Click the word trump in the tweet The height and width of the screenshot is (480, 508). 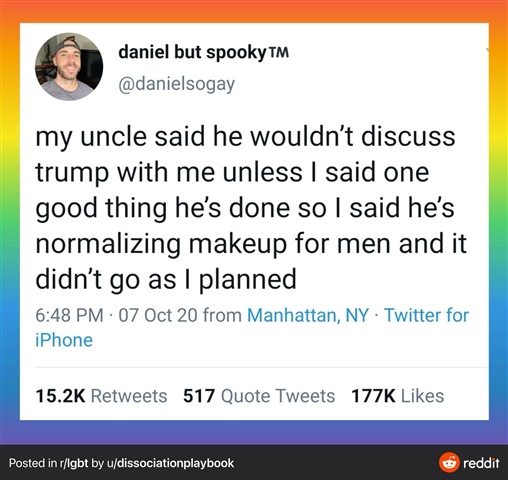click(x=72, y=173)
